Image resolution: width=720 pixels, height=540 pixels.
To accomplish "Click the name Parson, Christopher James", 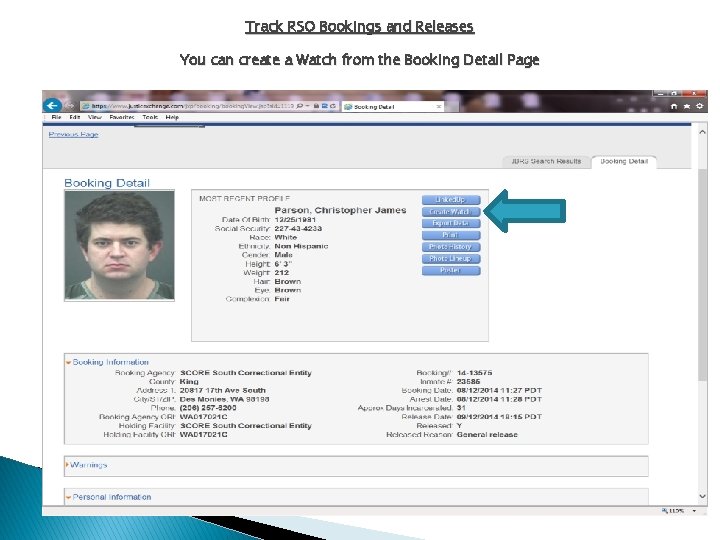I will [340, 210].
